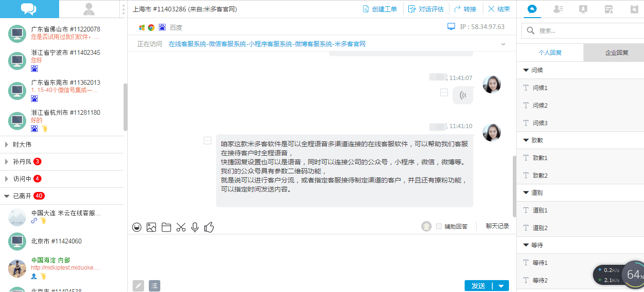The width and height of the screenshot is (644, 292).
Task: Insert an image with picture icon
Action: click(151, 227)
